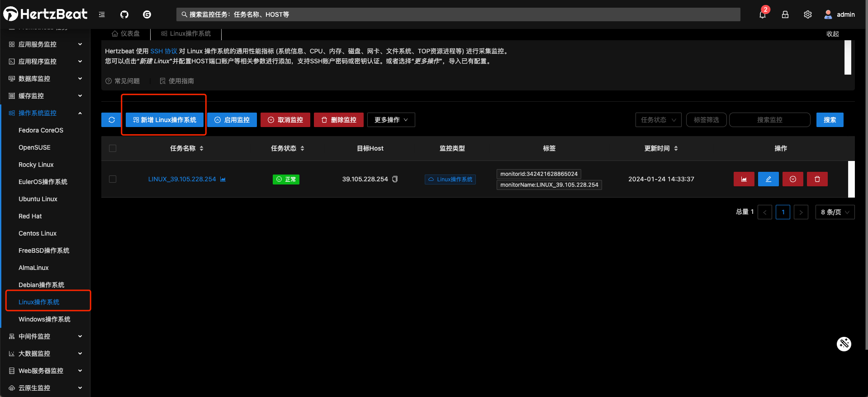Click the blue refresh icon button
This screenshot has width=868, height=397.
pos(112,120)
